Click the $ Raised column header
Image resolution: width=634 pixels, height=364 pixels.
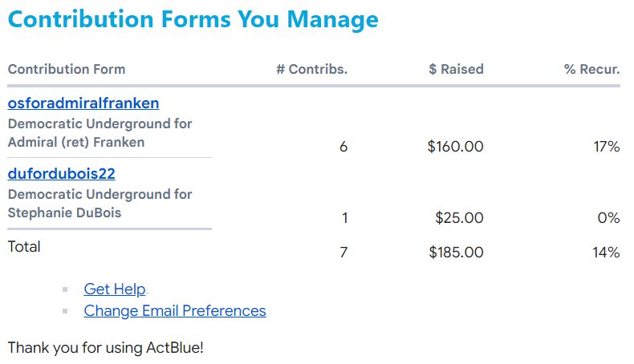tap(456, 69)
